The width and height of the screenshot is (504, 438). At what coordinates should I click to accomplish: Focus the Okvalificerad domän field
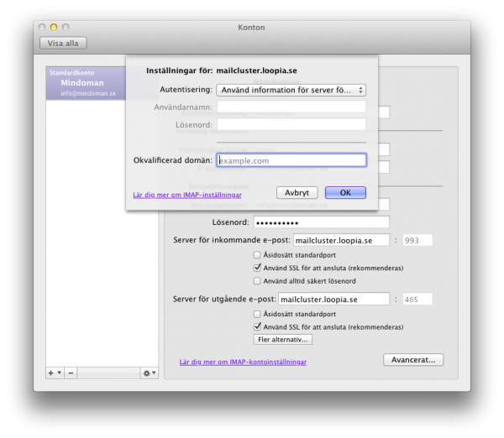pyautogui.click(x=291, y=160)
